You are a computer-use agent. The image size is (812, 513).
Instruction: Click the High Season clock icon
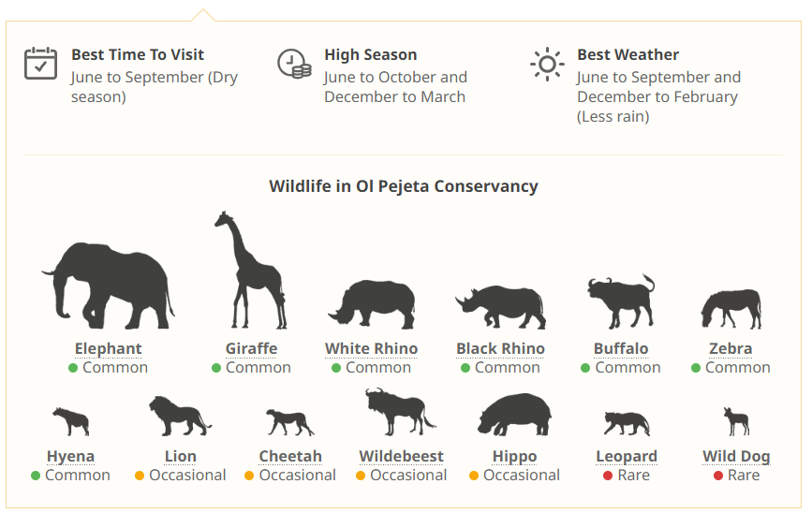point(294,64)
